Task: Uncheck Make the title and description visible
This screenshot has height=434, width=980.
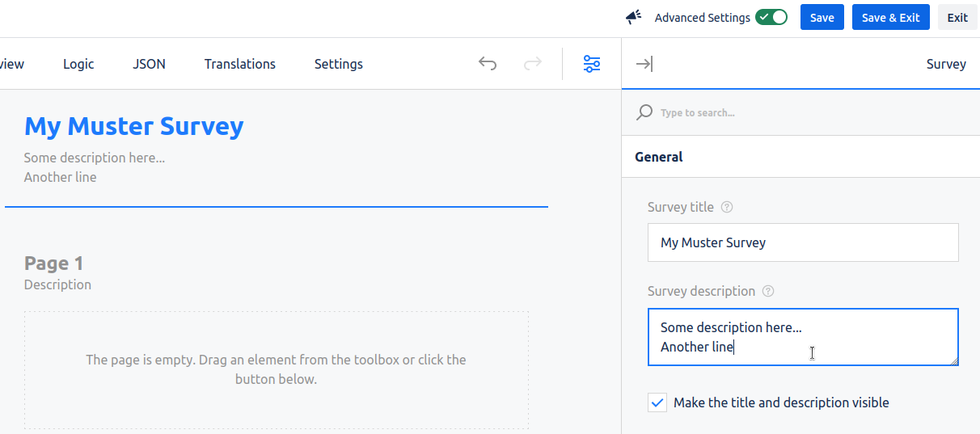Action: click(x=657, y=402)
